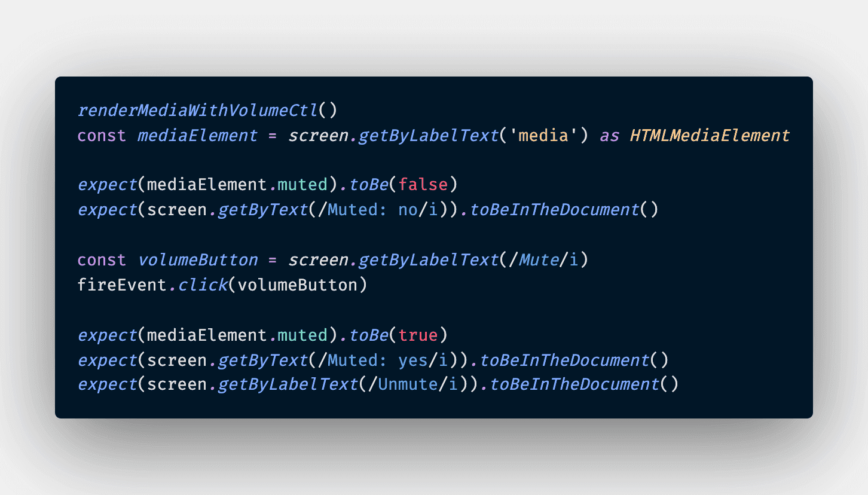Click the first expect function call

[x=107, y=185]
